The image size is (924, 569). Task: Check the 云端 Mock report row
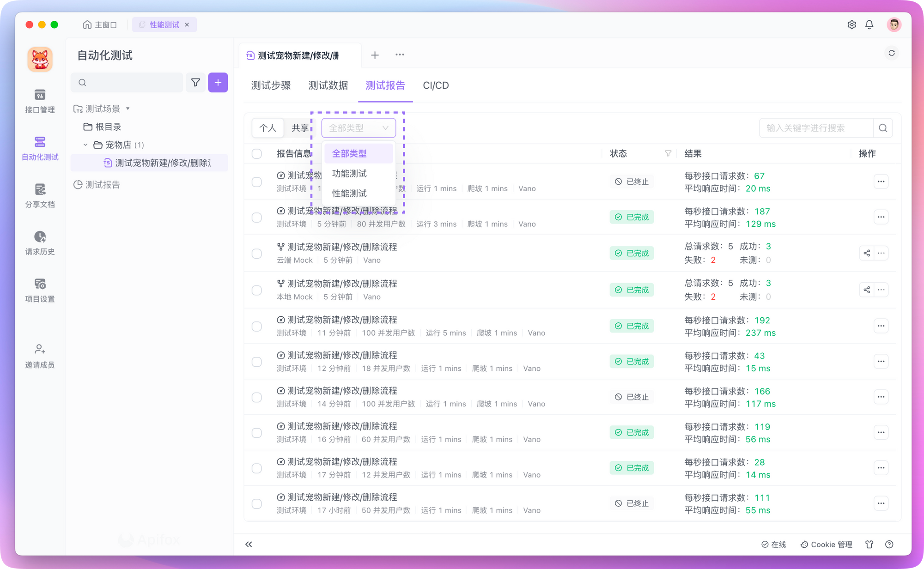click(x=257, y=254)
